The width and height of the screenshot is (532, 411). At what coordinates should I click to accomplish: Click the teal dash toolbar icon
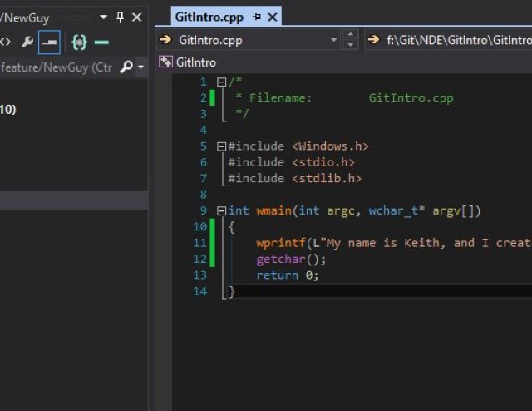pos(101,41)
